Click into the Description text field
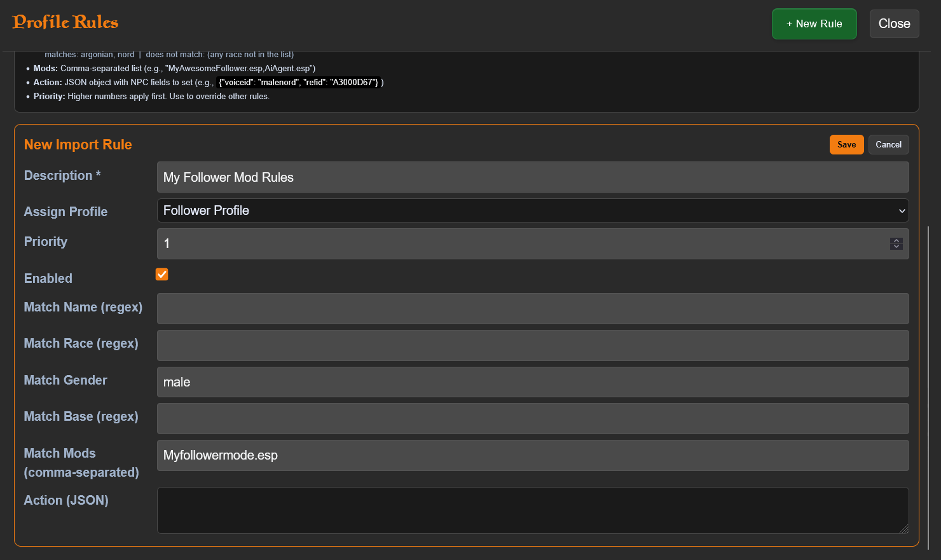Viewport: 941px width, 560px height. click(x=532, y=177)
